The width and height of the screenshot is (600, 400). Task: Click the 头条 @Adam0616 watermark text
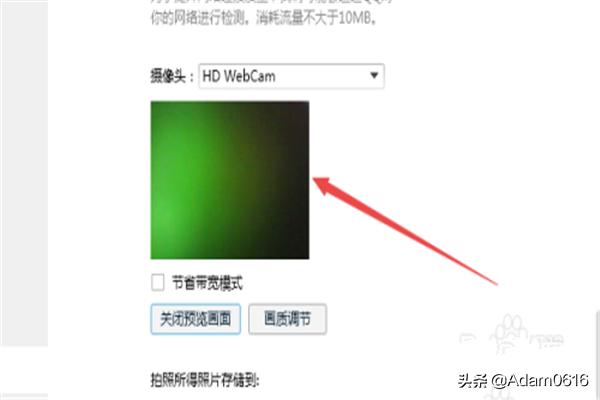pos(523,380)
